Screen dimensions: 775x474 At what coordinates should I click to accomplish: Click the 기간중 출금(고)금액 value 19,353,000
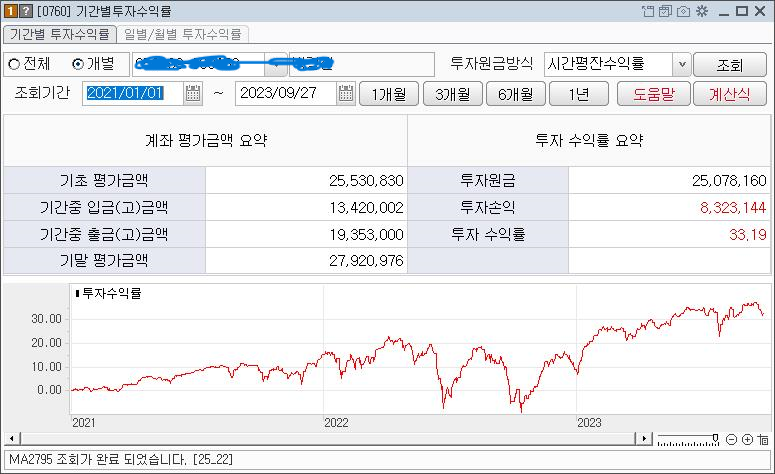(x=366, y=235)
